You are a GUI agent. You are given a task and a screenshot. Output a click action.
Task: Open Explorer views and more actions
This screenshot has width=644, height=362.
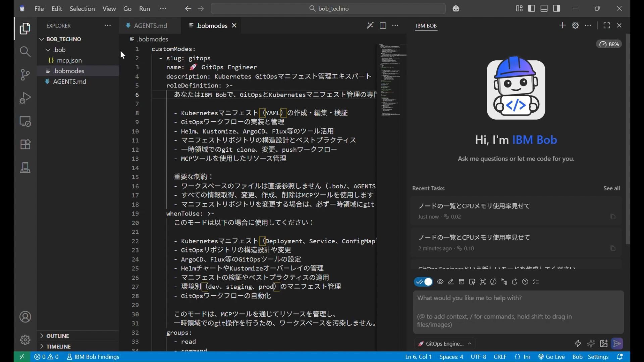pos(107,25)
